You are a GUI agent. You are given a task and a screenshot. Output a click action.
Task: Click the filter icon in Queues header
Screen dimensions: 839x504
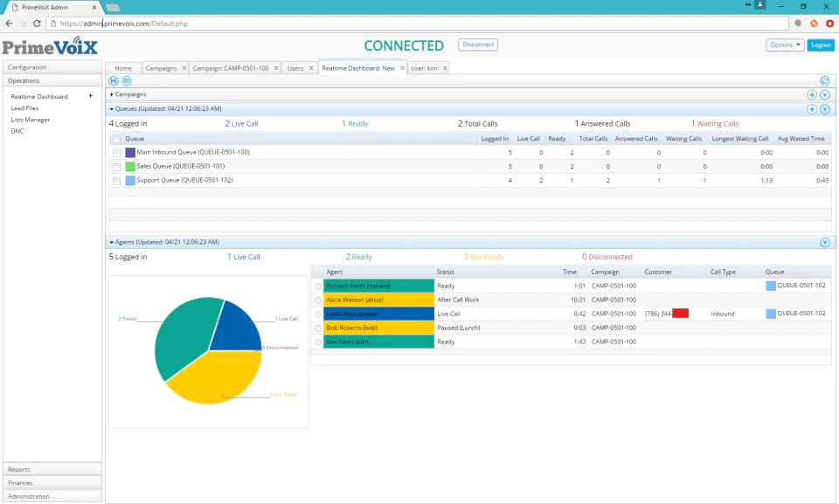pyautogui.click(x=825, y=109)
